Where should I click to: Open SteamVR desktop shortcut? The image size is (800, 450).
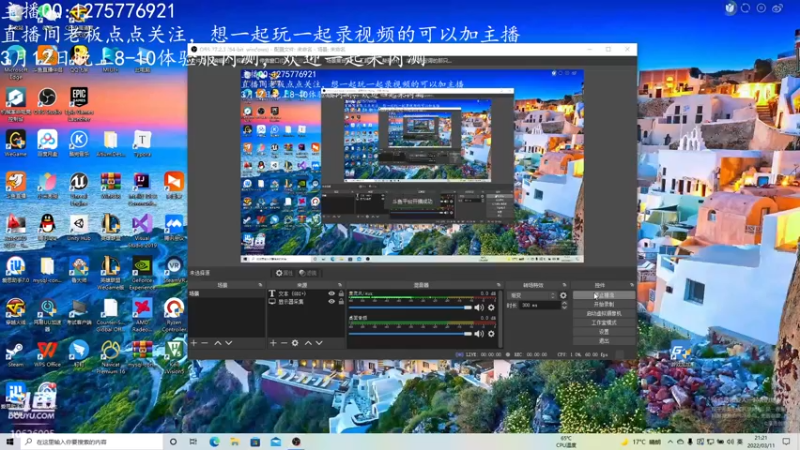[x=173, y=269]
